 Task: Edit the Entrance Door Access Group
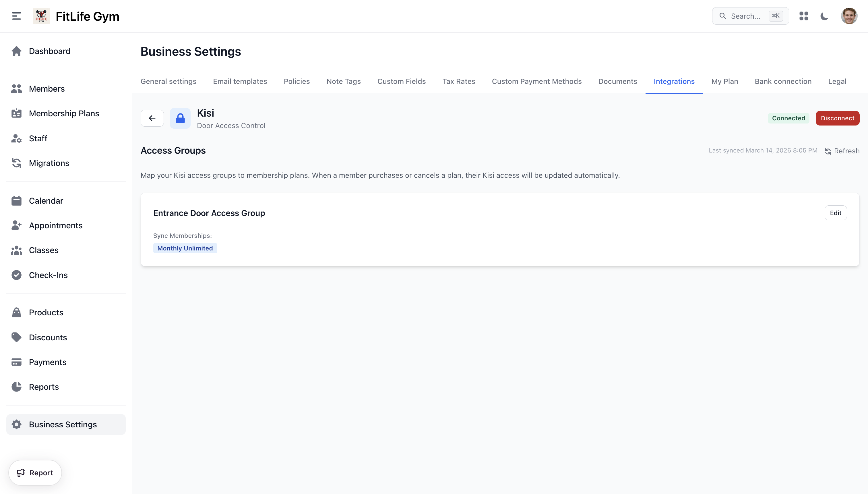[x=835, y=213]
